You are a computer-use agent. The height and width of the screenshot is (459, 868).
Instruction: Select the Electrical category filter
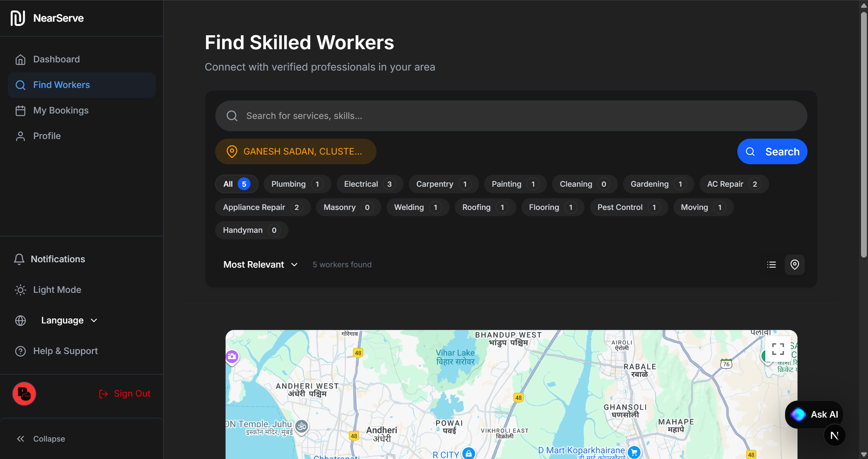coord(369,184)
